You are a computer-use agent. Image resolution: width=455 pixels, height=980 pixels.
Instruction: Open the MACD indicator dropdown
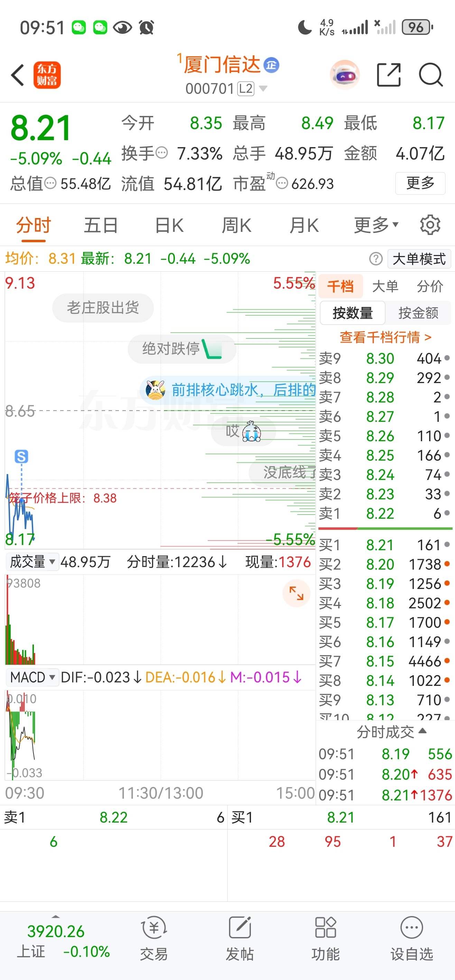pos(32,677)
